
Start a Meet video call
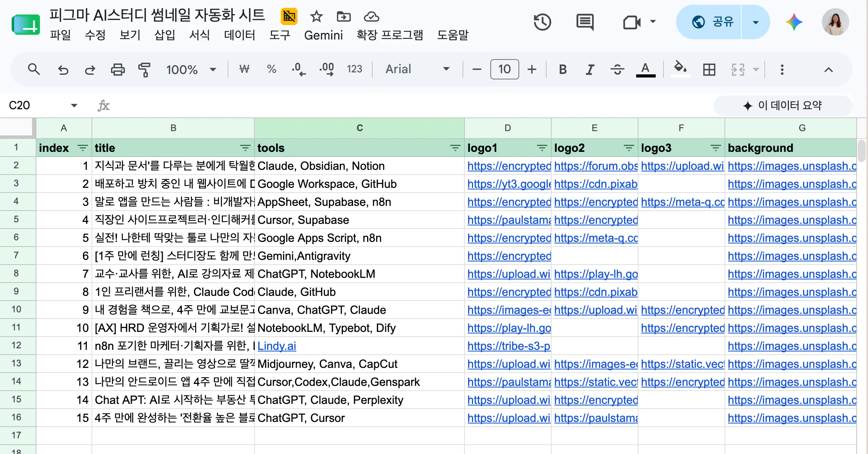632,22
